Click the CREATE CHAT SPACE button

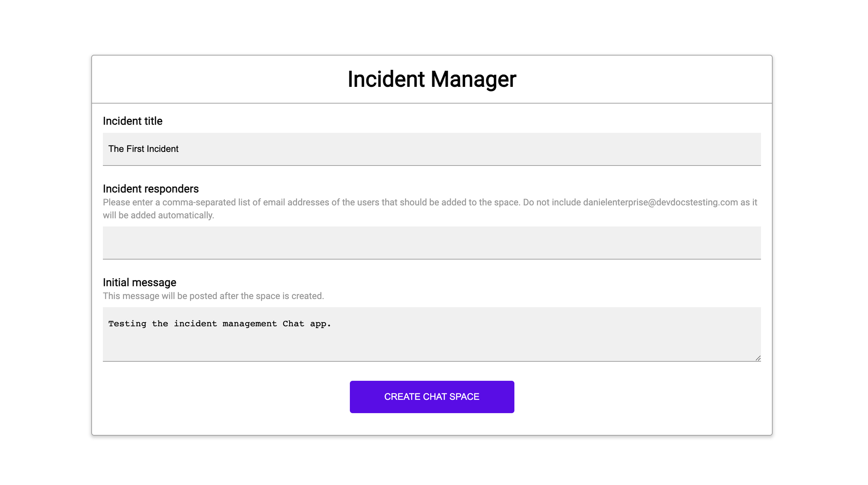(x=432, y=396)
